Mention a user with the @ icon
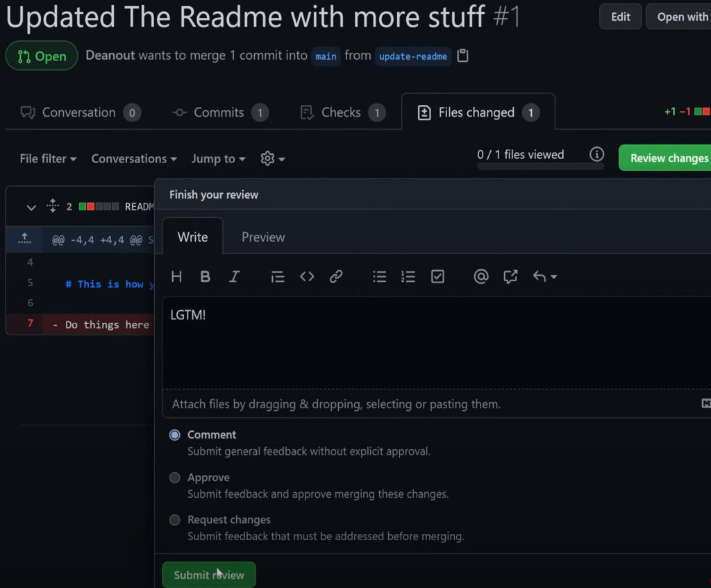The height and width of the screenshot is (588, 711). tap(480, 276)
